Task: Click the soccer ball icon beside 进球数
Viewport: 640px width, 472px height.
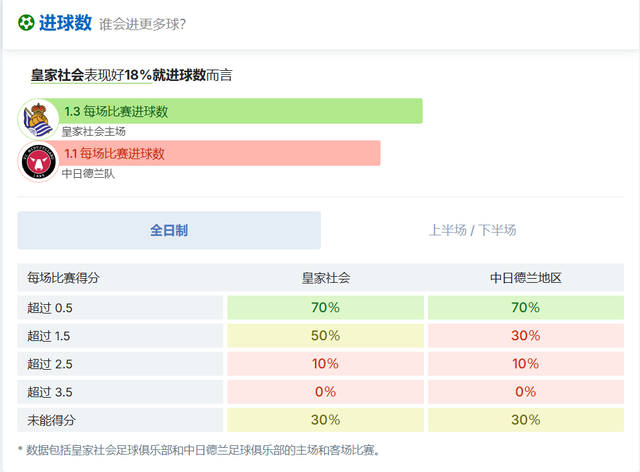Action: tap(26, 23)
